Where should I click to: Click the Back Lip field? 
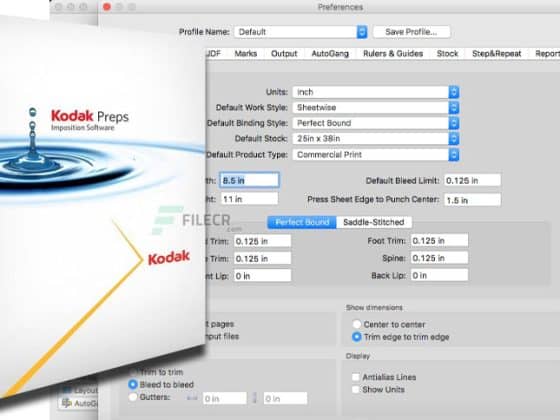point(439,275)
